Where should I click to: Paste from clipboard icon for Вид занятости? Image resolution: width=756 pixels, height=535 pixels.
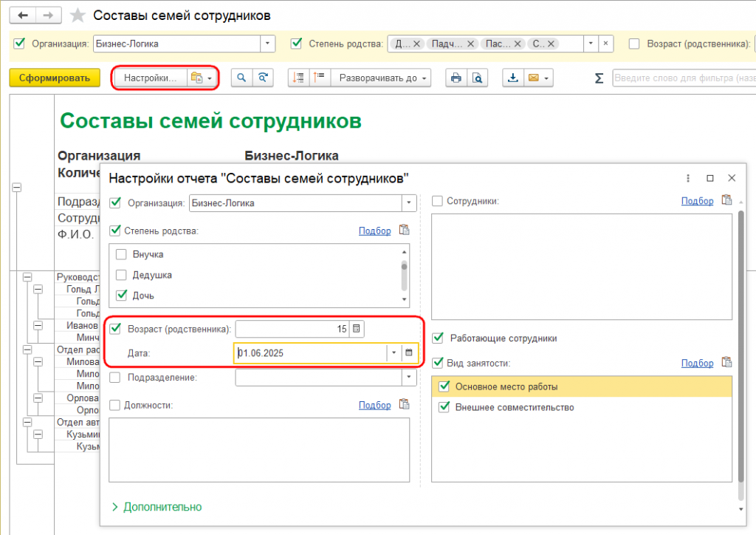point(726,362)
